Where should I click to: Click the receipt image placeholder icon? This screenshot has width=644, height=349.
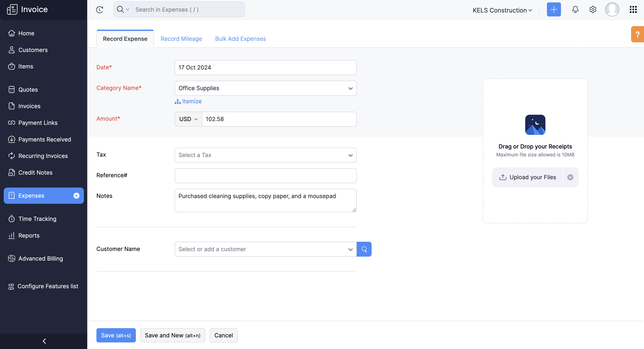535,125
